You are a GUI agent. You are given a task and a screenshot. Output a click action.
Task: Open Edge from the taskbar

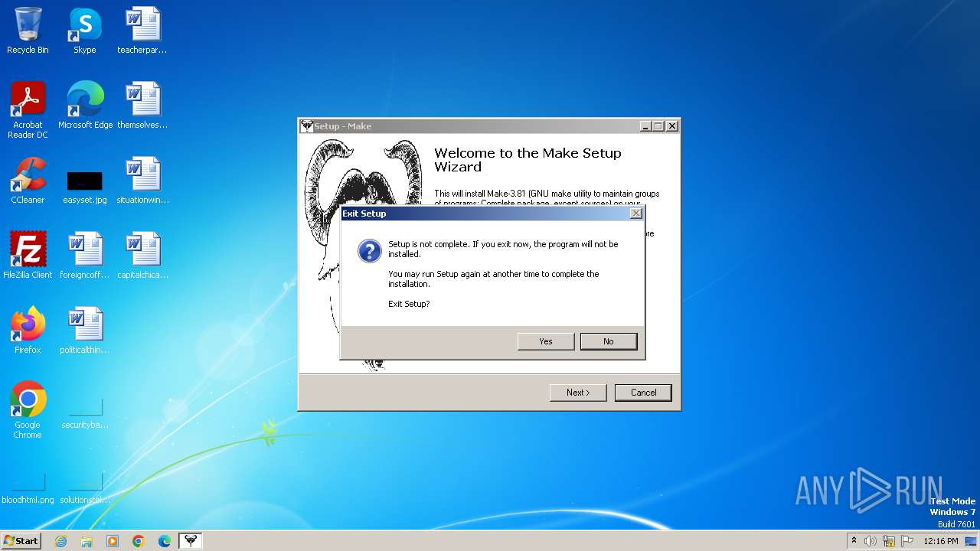point(165,541)
